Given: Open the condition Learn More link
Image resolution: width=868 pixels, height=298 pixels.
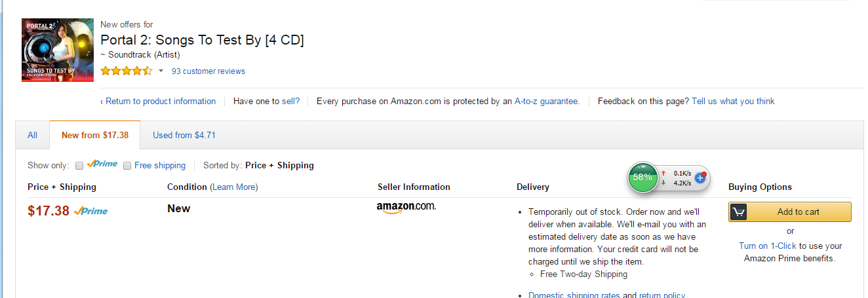Looking at the screenshot, I should coord(234,187).
